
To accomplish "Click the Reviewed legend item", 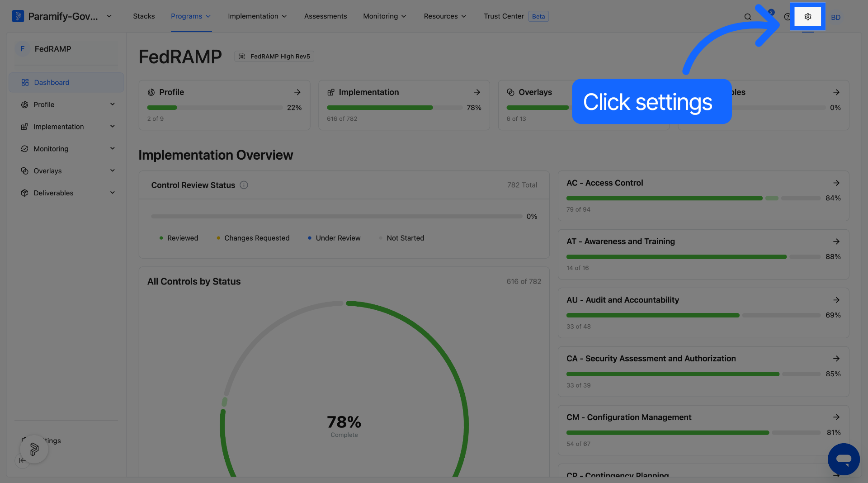I will 179,238.
